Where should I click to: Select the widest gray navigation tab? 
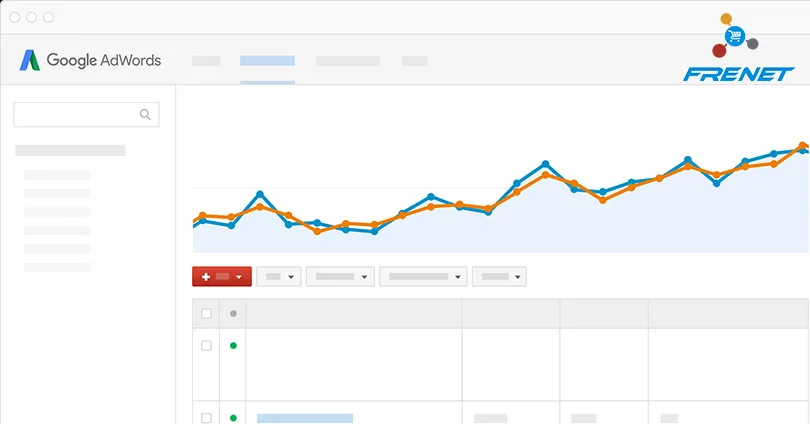[x=348, y=61]
